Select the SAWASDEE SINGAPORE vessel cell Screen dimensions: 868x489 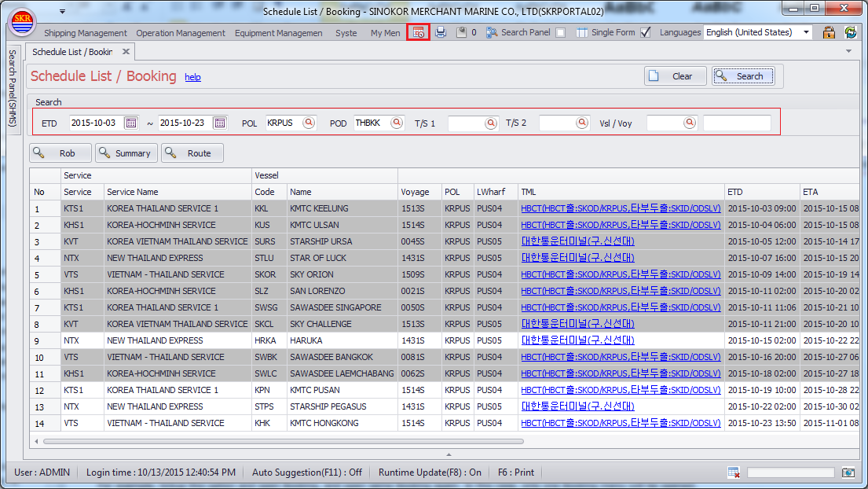point(342,307)
